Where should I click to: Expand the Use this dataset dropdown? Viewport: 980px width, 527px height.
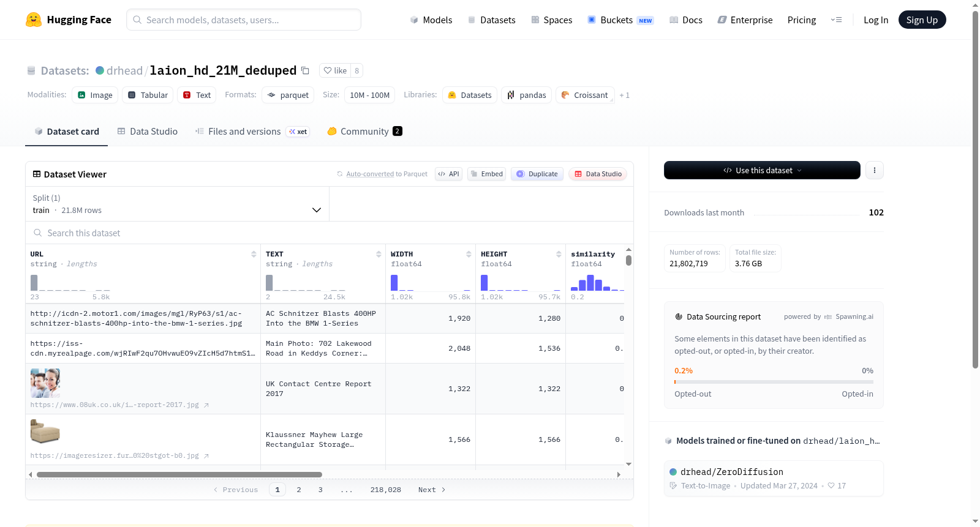[762, 170]
